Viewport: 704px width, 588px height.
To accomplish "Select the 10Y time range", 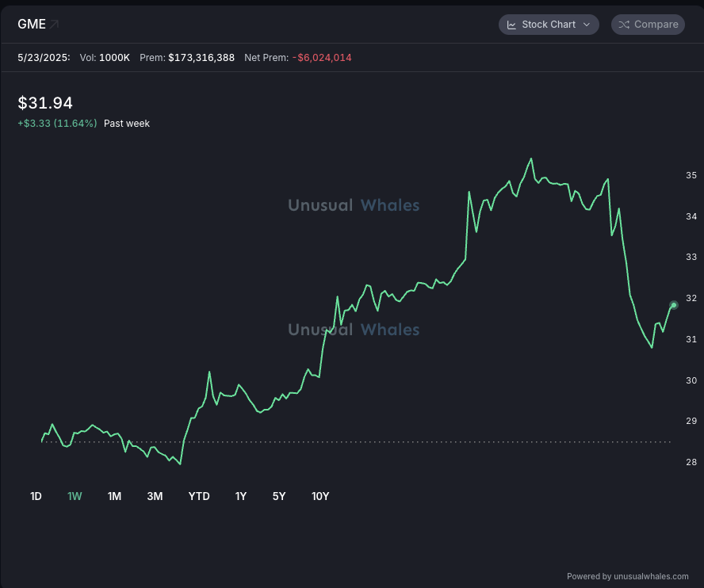I will coord(320,496).
